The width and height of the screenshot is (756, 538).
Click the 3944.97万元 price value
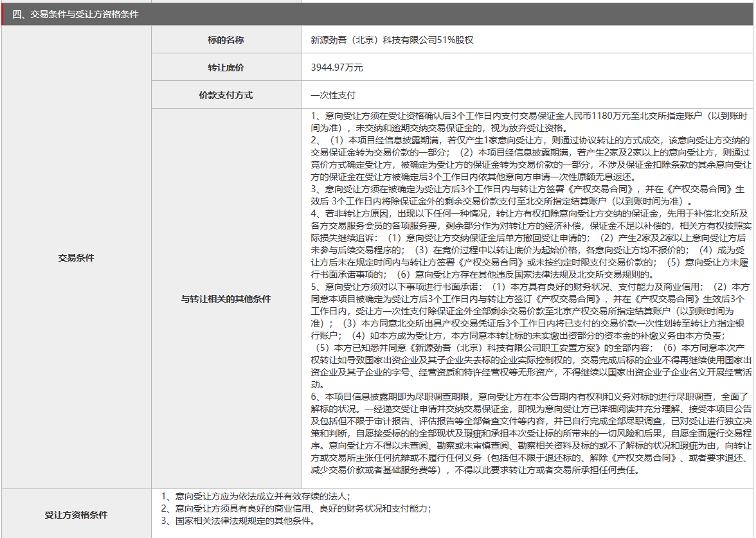coord(336,67)
